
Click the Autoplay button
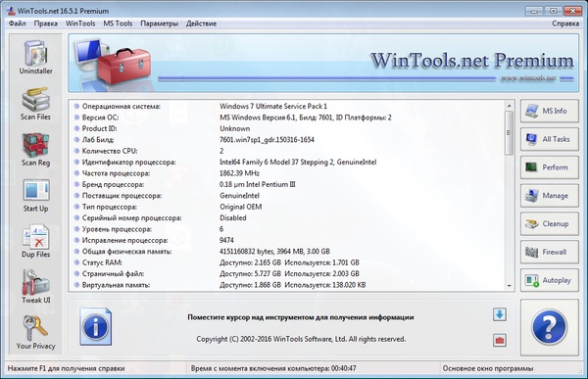coord(550,280)
